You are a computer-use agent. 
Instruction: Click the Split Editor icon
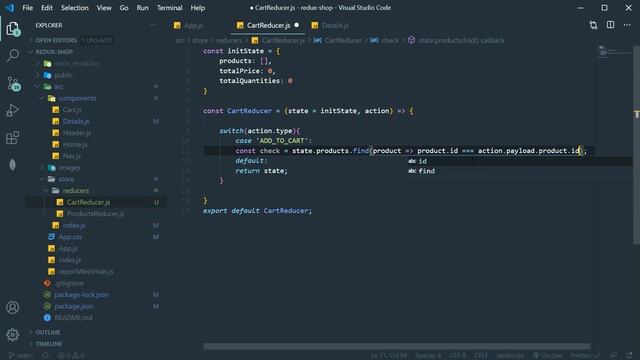(610, 25)
